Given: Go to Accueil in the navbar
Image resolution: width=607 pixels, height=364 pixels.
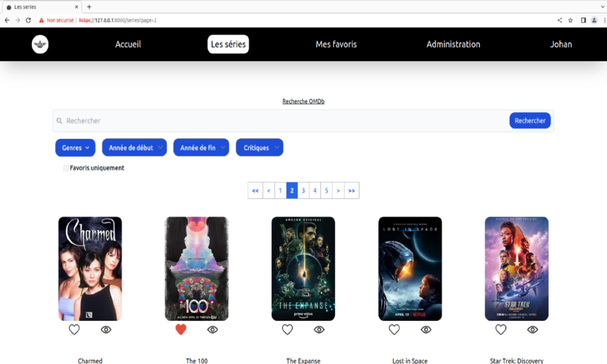Looking at the screenshot, I should coord(128,44).
